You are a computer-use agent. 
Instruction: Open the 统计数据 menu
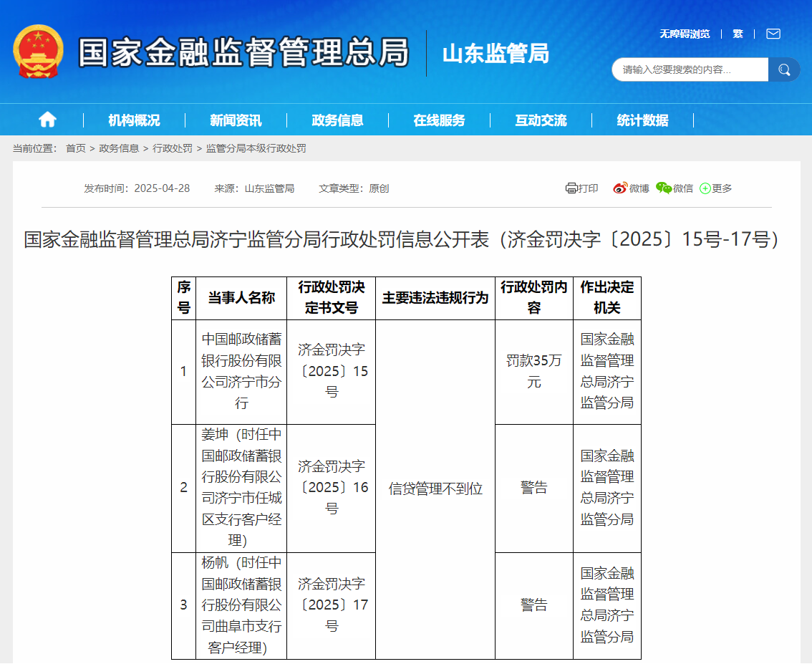click(x=642, y=120)
